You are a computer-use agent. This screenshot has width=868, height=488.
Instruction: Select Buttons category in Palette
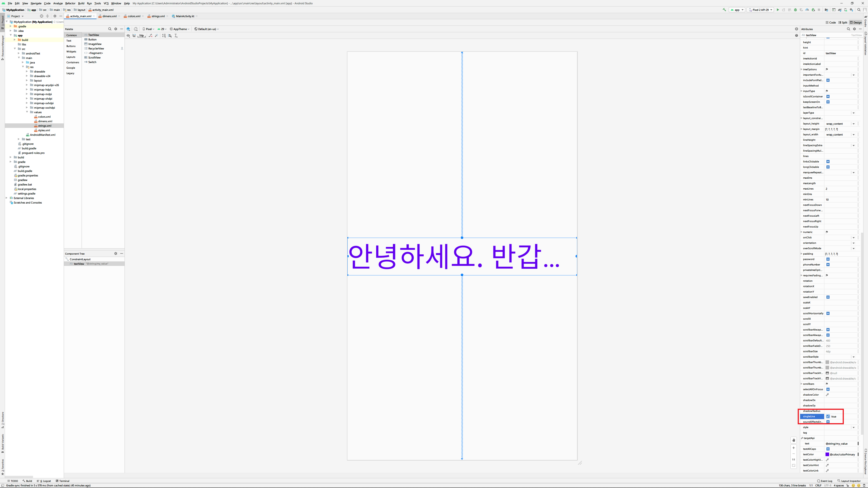pyautogui.click(x=71, y=46)
